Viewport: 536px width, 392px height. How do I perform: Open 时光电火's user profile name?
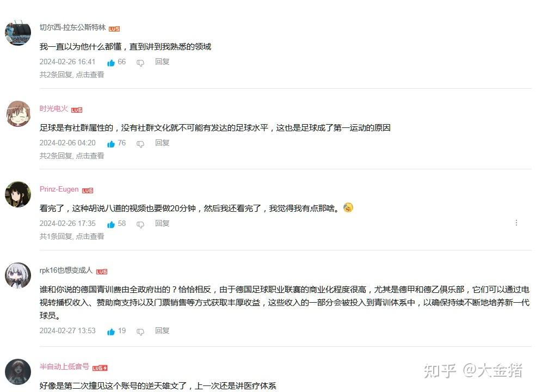tap(54, 108)
